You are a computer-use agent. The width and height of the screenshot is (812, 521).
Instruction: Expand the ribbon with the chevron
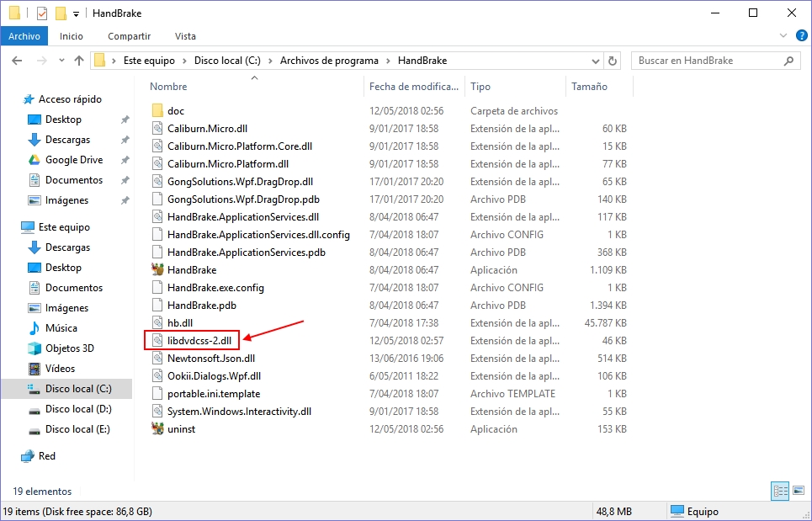(x=783, y=35)
